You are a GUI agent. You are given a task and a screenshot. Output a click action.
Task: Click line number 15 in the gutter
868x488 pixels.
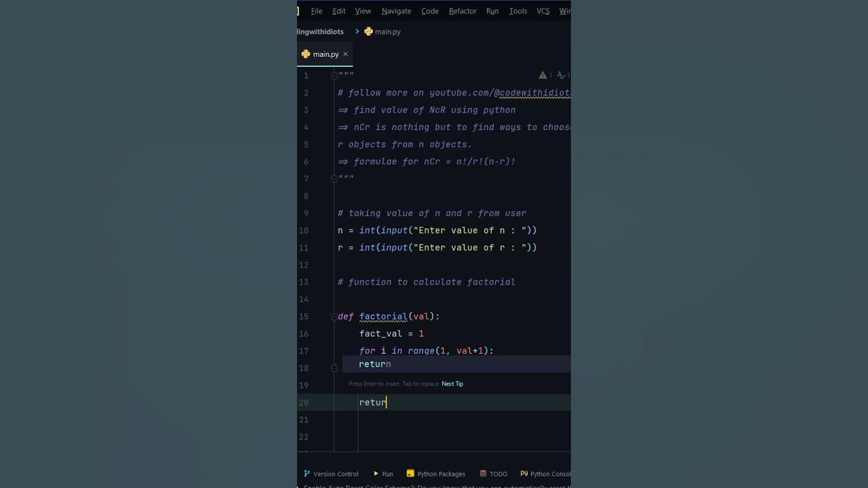point(303,317)
